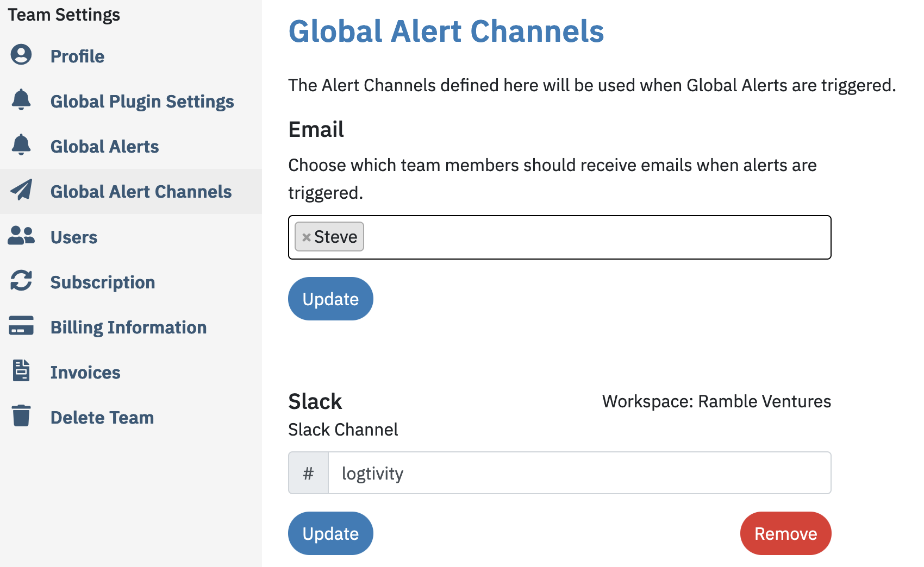
Task: Click the Global Alerts bell icon
Action: click(21, 146)
